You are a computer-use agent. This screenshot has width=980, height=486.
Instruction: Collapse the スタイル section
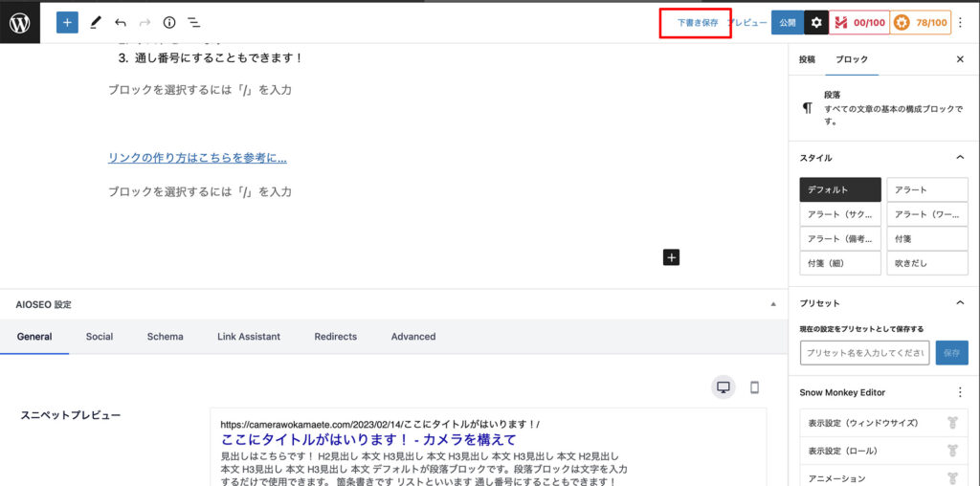(x=960, y=158)
